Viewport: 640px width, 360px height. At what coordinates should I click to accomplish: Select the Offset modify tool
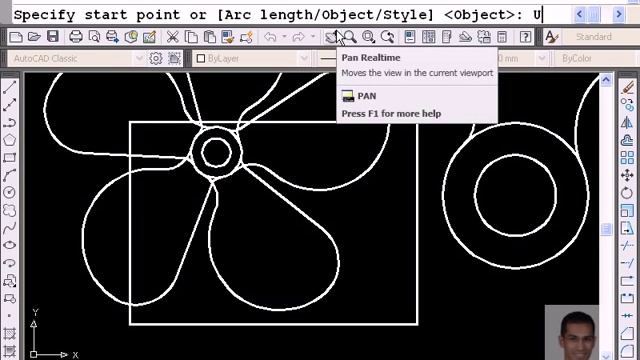(627, 140)
